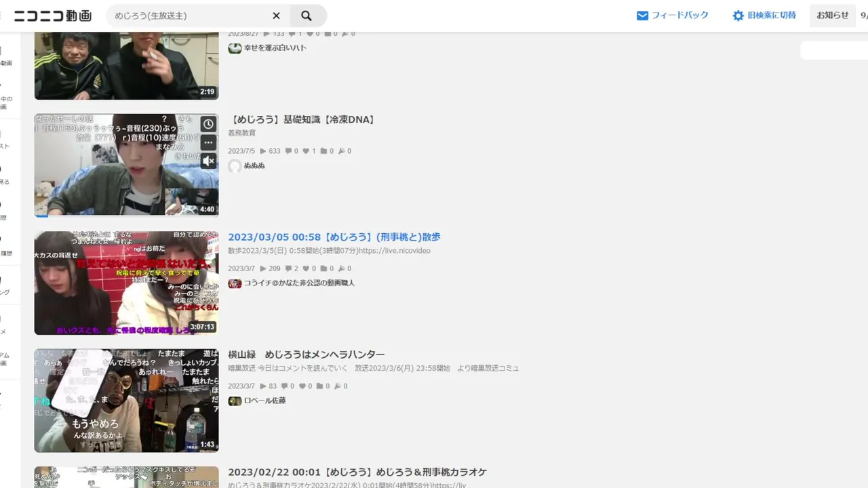Open three-dot menu on 基礎知識 thumbnail
Image resolution: width=868 pixels, height=488 pixels.
point(209,142)
